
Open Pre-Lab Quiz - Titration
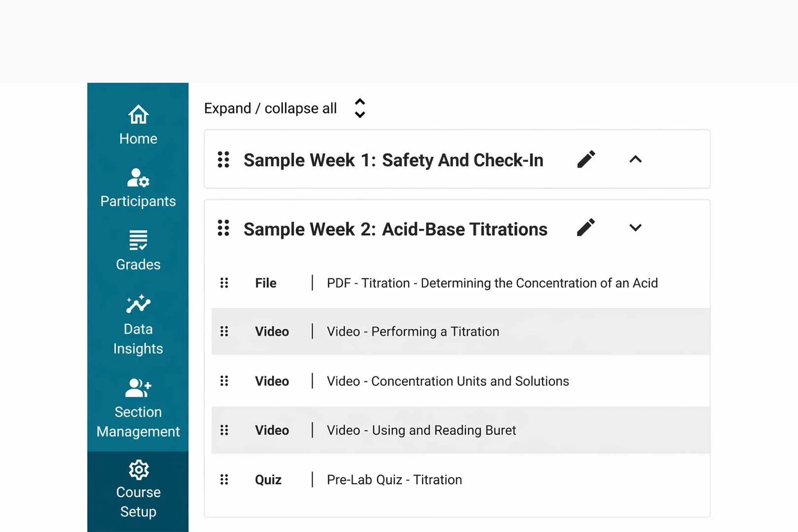[x=395, y=480]
